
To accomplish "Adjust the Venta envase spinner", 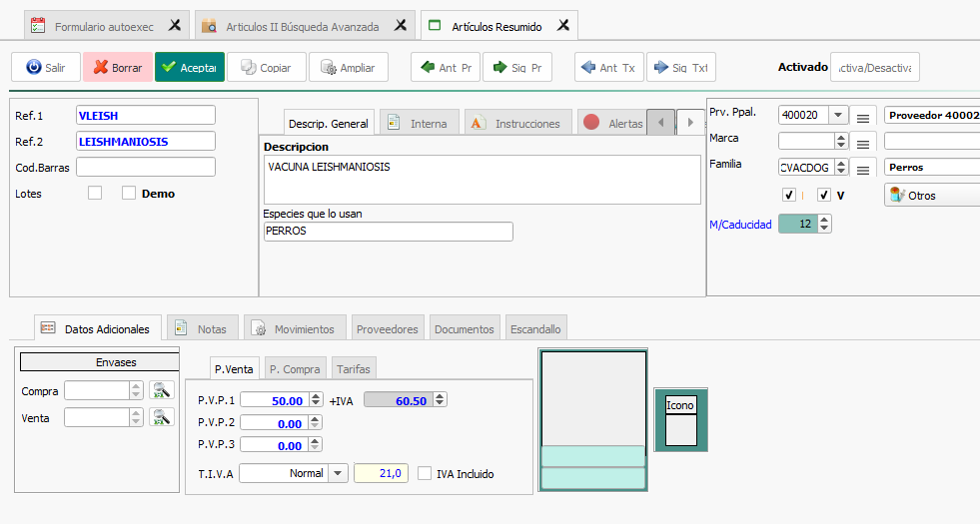I will (x=136, y=417).
